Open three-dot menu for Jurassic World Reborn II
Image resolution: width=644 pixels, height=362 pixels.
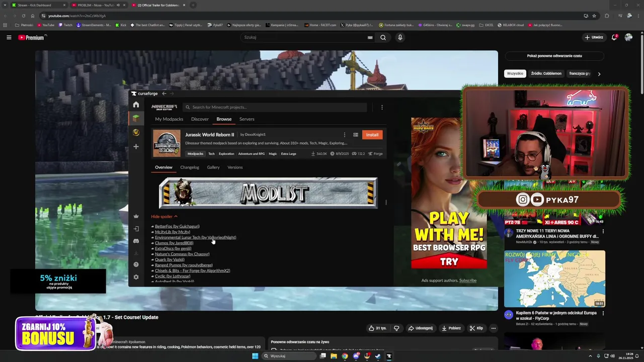(x=344, y=135)
